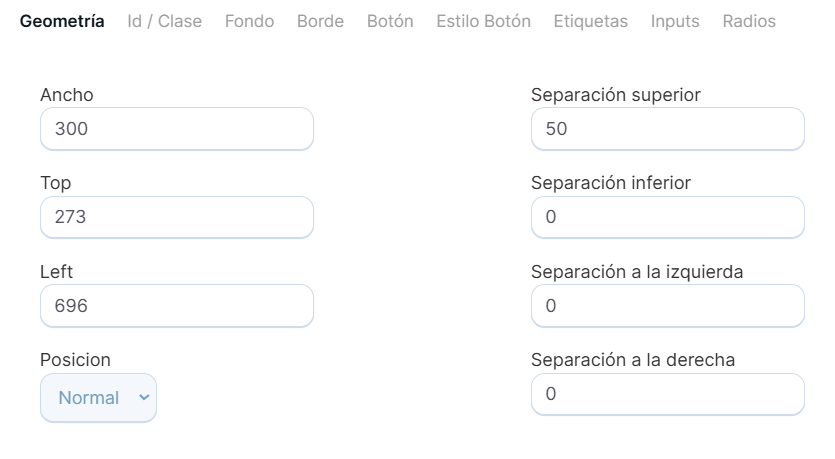Click the Separación a la derecha input
835x459 pixels.
(x=667, y=394)
